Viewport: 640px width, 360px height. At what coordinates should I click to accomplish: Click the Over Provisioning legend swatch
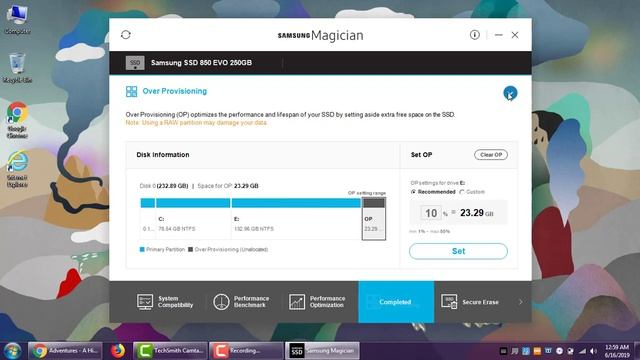tap(190, 249)
